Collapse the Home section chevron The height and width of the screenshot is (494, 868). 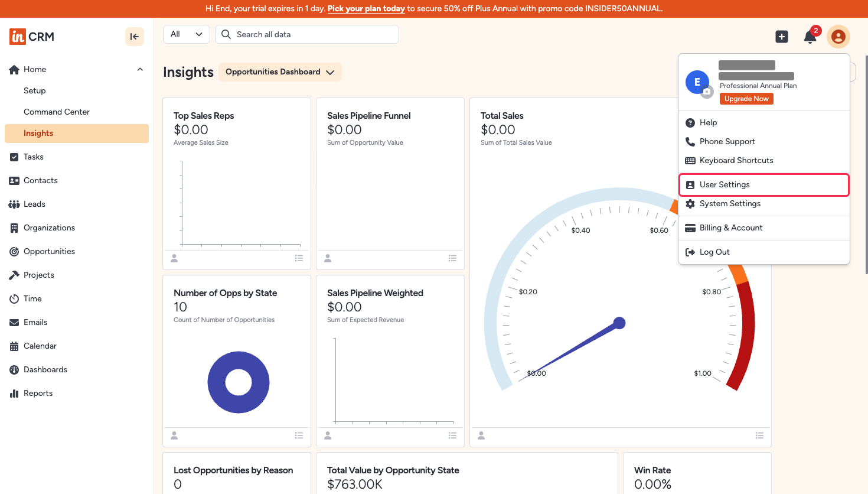tap(140, 70)
